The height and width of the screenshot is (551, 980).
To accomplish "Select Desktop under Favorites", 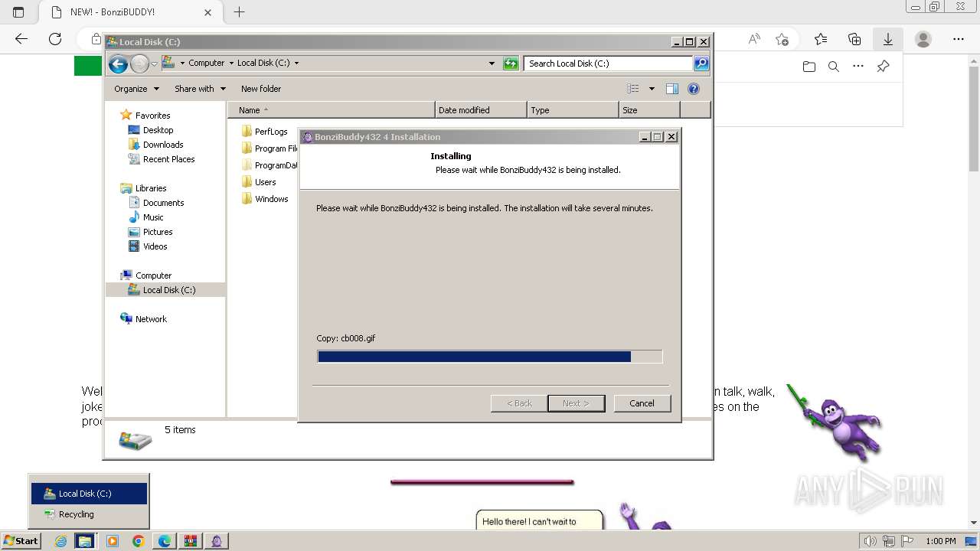I will point(158,130).
